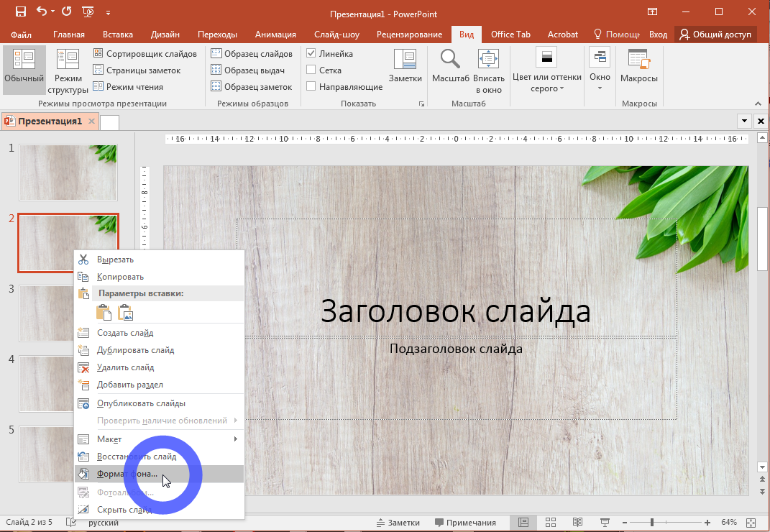Viewport: 770px width, 532px height.
Task: Click the Макросы icon
Action: (x=638, y=66)
